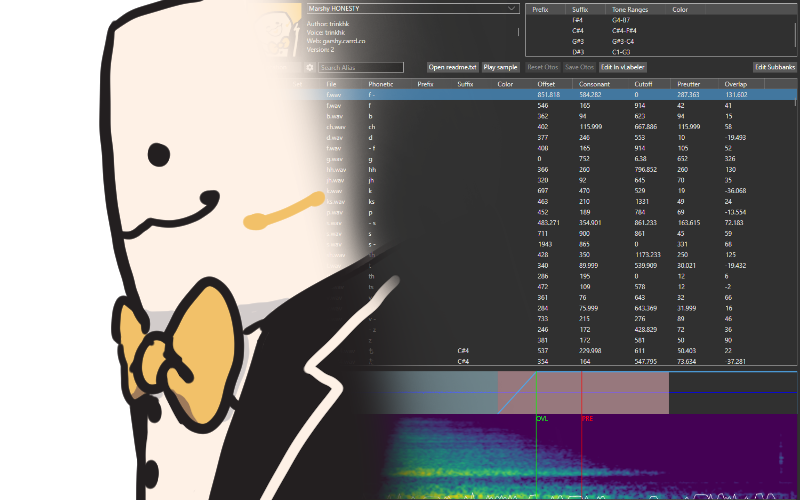Click the Search Alias input field
Image resolution: width=800 pixels, height=500 pixels.
coord(361,67)
